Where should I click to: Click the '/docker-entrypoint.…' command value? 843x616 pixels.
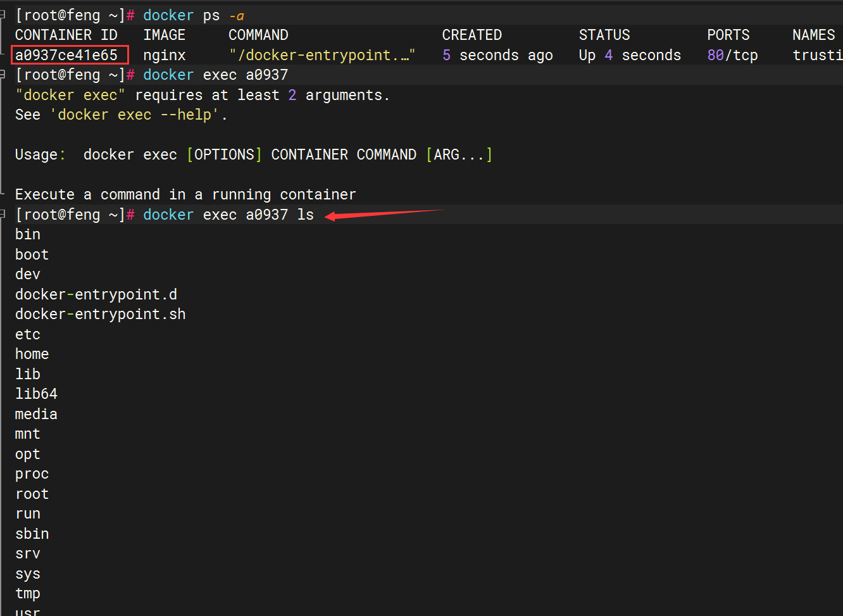click(322, 55)
